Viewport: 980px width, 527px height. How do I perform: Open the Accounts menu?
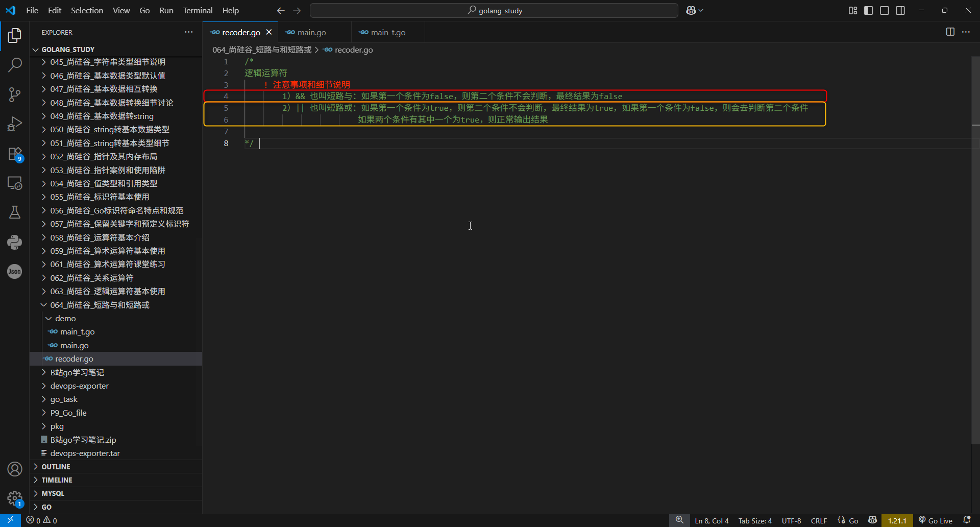(15, 469)
